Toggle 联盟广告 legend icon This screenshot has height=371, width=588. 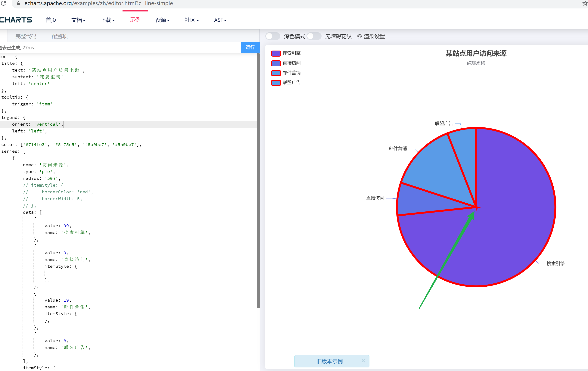click(x=276, y=83)
